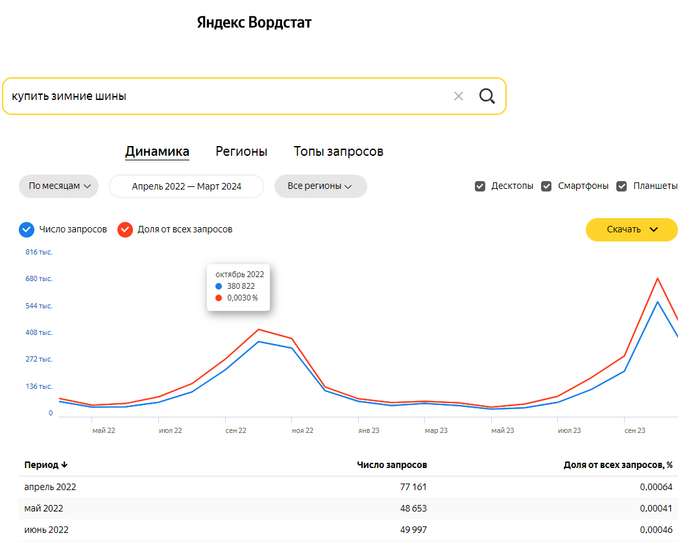Image resolution: width=700 pixels, height=542 pixels.
Task: Click the апрель 2022 table row
Action: click(x=340, y=487)
